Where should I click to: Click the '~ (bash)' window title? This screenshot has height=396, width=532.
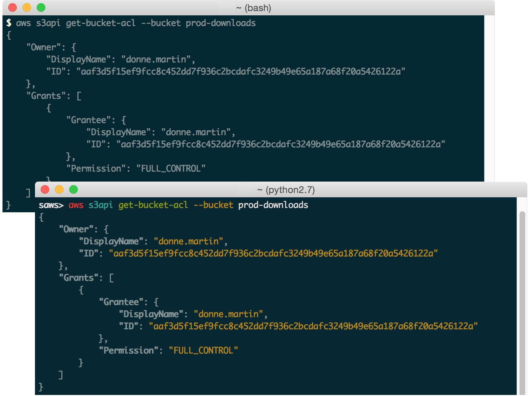point(254,8)
